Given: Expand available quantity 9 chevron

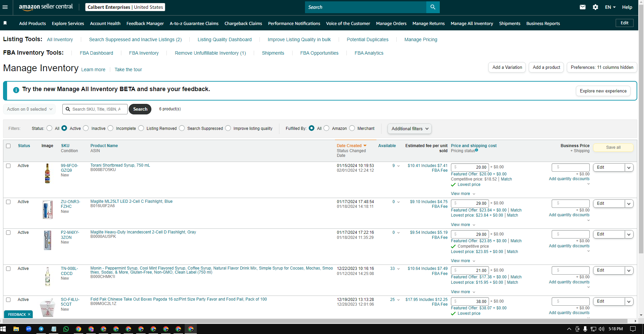Looking at the screenshot, I should tap(398, 166).
